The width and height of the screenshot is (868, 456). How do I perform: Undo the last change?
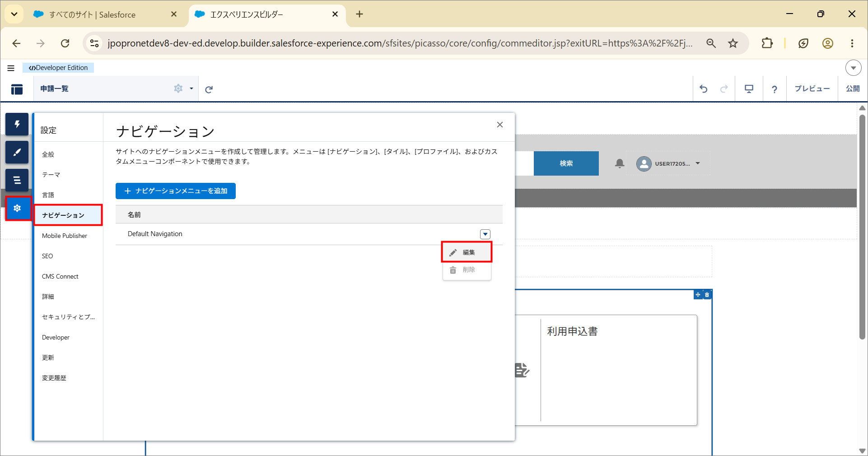(x=704, y=89)
